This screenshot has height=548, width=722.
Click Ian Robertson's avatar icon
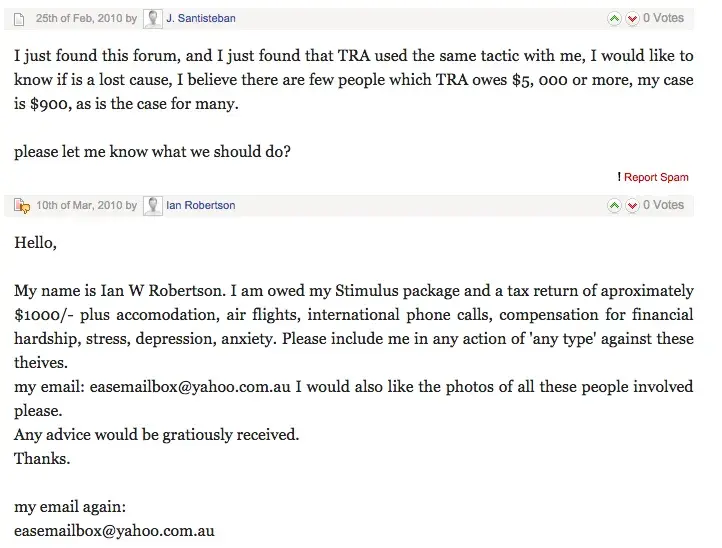[x=153, y=206]
